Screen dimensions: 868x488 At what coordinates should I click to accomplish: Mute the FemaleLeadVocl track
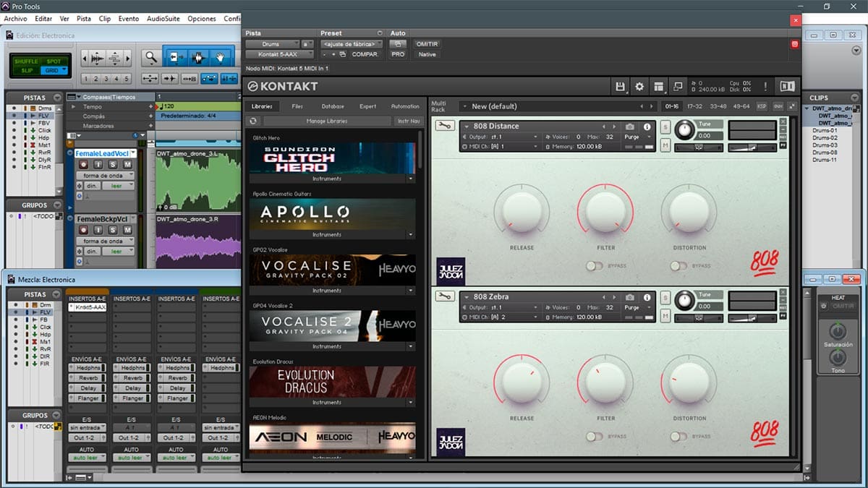127,165
